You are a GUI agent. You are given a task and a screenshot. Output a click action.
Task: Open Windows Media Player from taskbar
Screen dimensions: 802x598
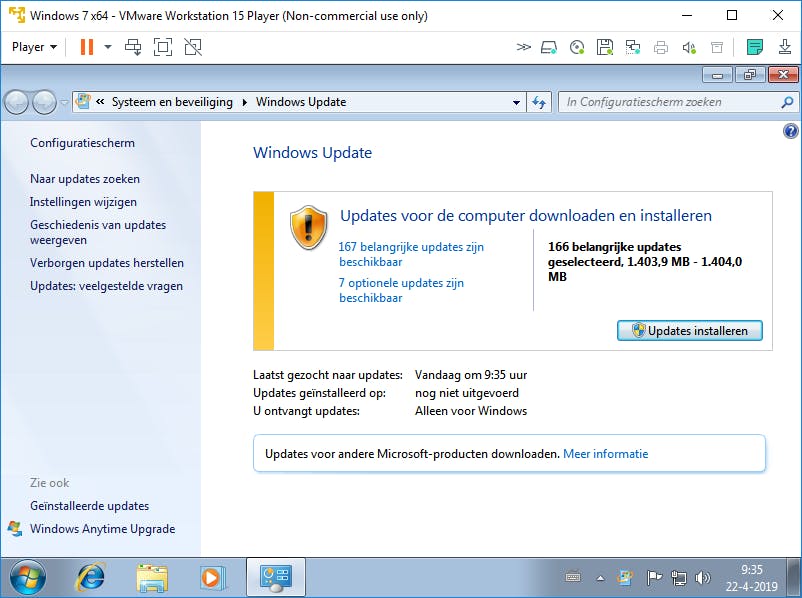tap(212, 578)
